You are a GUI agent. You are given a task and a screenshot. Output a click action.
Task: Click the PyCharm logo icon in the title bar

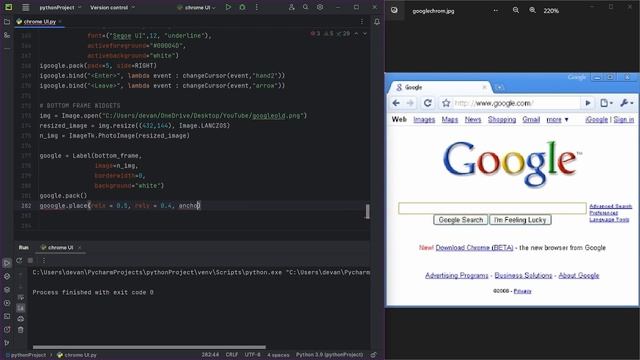point(8,7)
